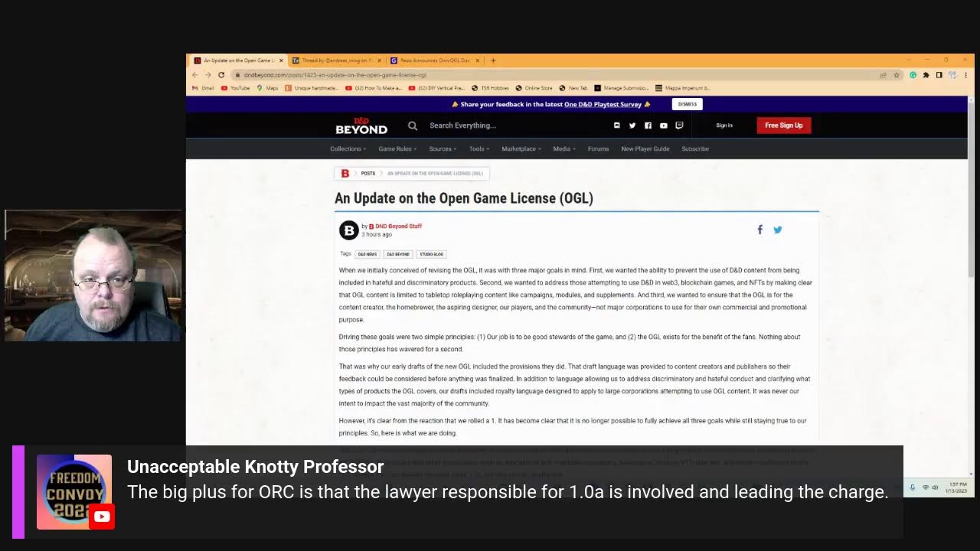This screenshot has height=551, width=980.
Task: Click the share page icon in address bar
Action: 883,75
